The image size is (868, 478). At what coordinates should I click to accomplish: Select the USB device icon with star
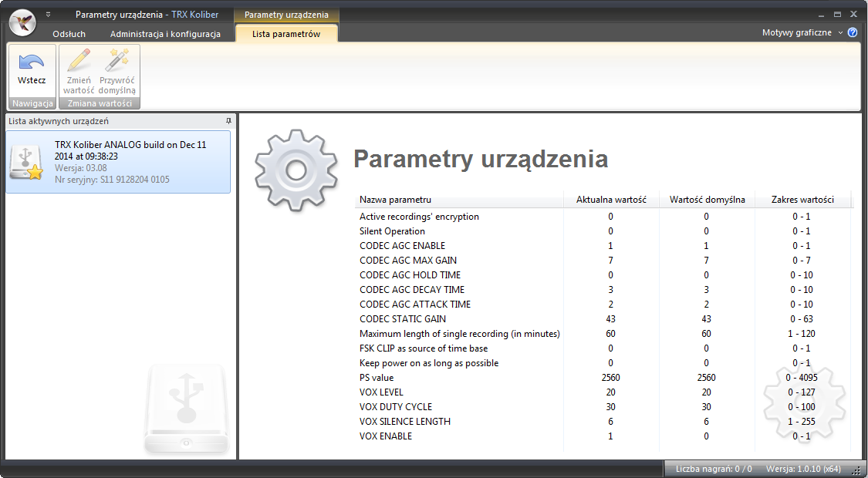pos(26,163)
